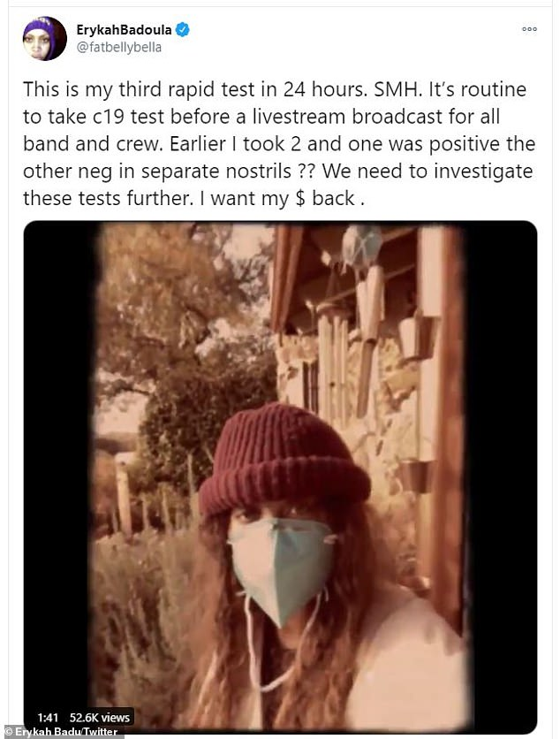Click the word "livestream" in the tweet
The image size is (560, 739).
[x=299, y=117]
